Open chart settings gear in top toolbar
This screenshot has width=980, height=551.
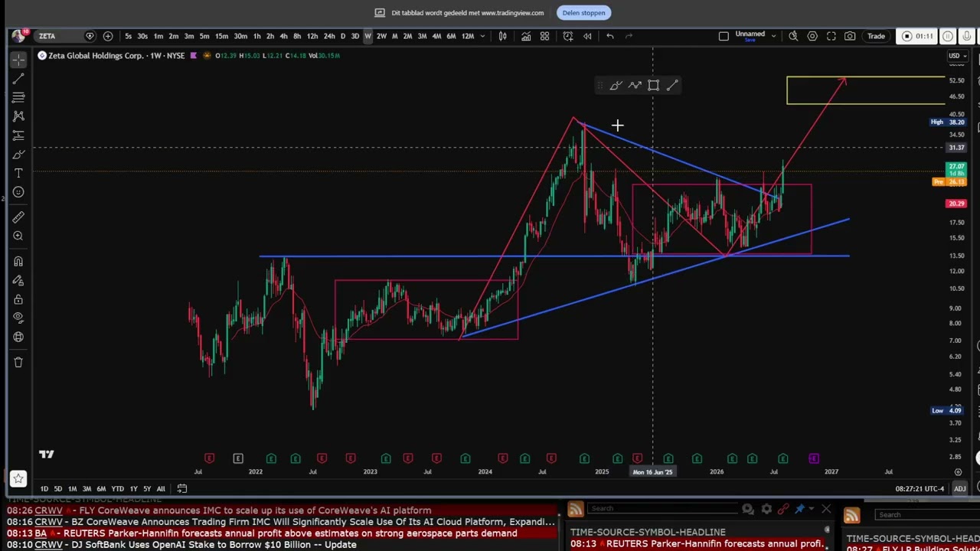tap(812, 36)
